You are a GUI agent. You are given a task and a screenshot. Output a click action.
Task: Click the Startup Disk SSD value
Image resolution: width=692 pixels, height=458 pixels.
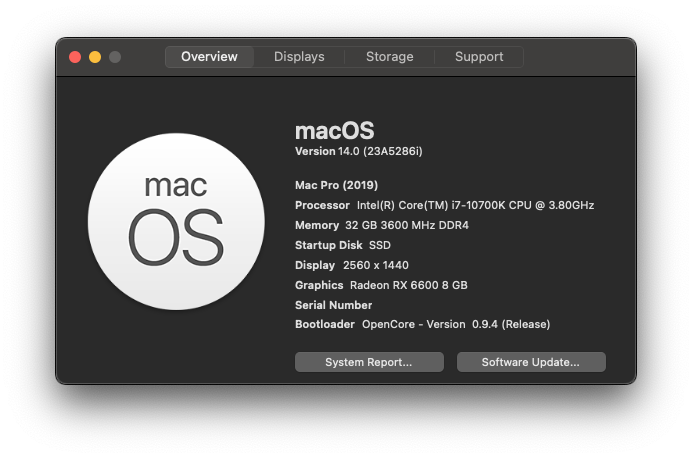pyautogui.click(x=380, y=245)
